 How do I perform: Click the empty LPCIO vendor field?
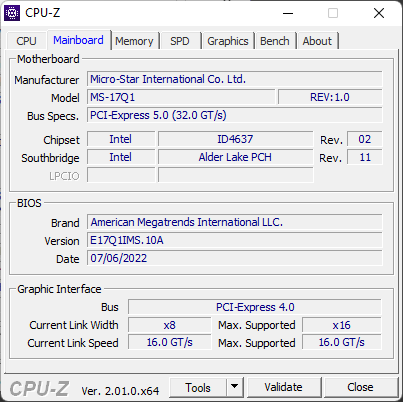121,175
